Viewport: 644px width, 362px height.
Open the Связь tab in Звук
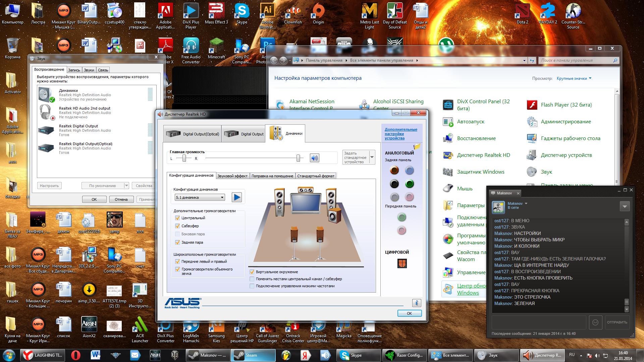[x=103, y=70]
